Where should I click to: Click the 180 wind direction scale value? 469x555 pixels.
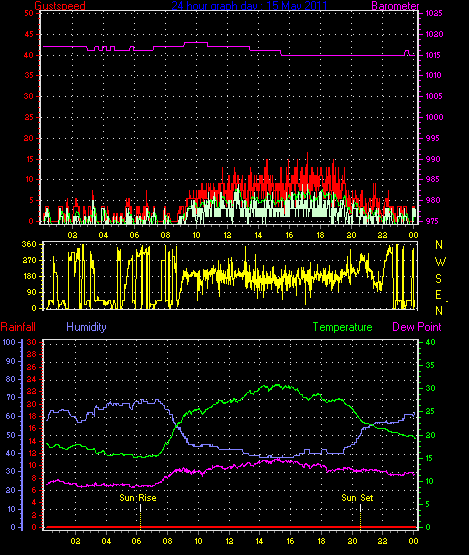(29, 276)
